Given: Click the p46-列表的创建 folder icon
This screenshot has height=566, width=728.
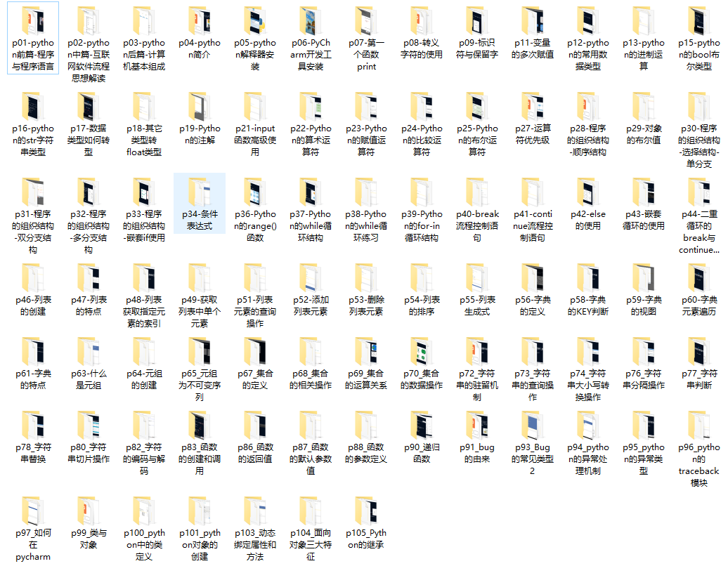Looking at the screenshot, I should pyautogui.click(x=32, y=278).
